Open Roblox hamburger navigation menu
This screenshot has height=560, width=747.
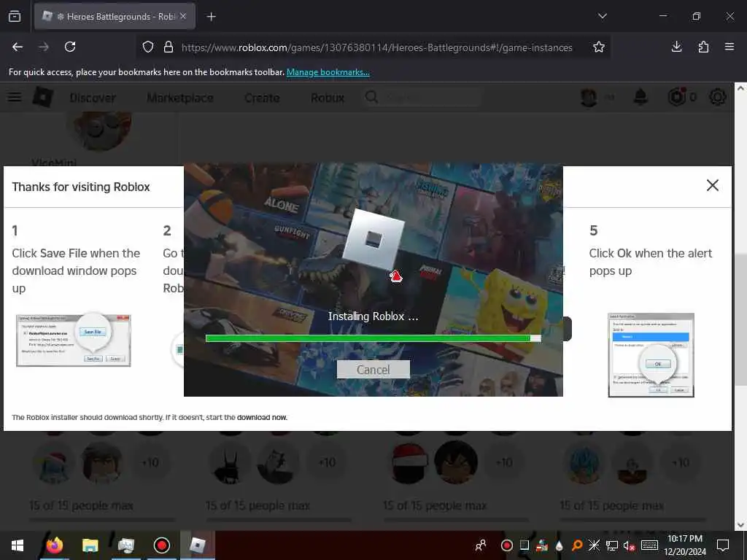tap(15, 97)
